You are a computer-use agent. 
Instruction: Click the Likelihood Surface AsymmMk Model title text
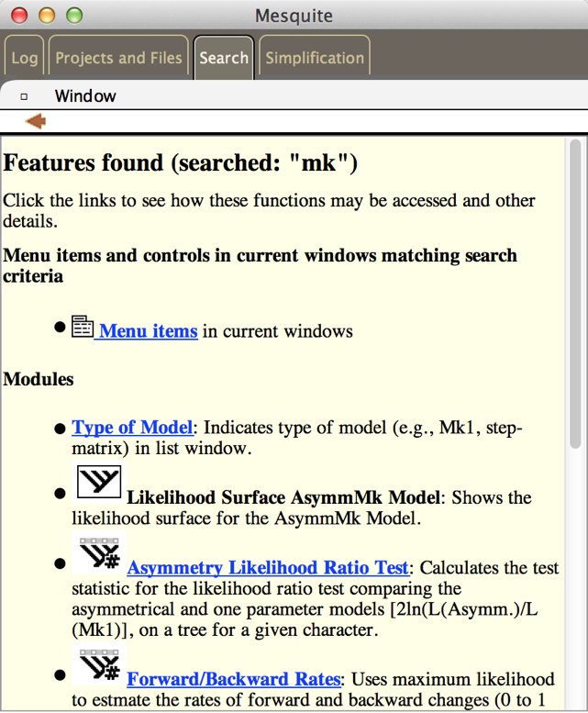click(x=283, y=498)
